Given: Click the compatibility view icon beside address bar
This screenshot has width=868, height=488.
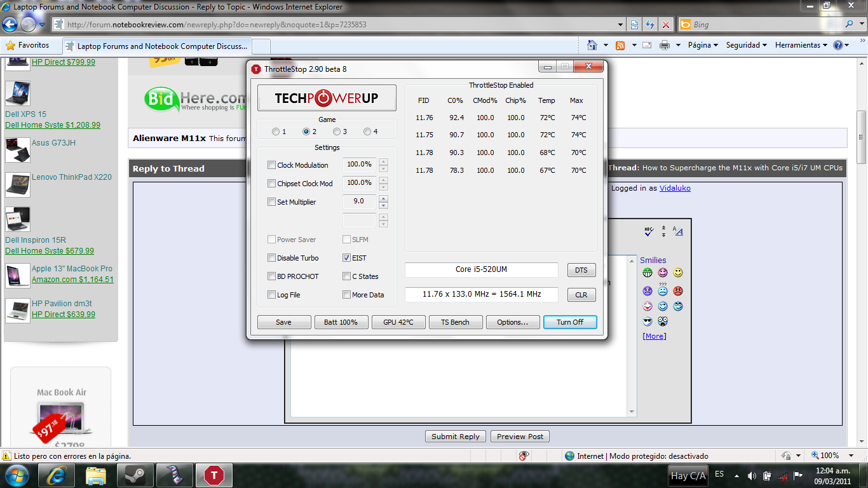Looking at the screenshot, I should tap(634, 25).
